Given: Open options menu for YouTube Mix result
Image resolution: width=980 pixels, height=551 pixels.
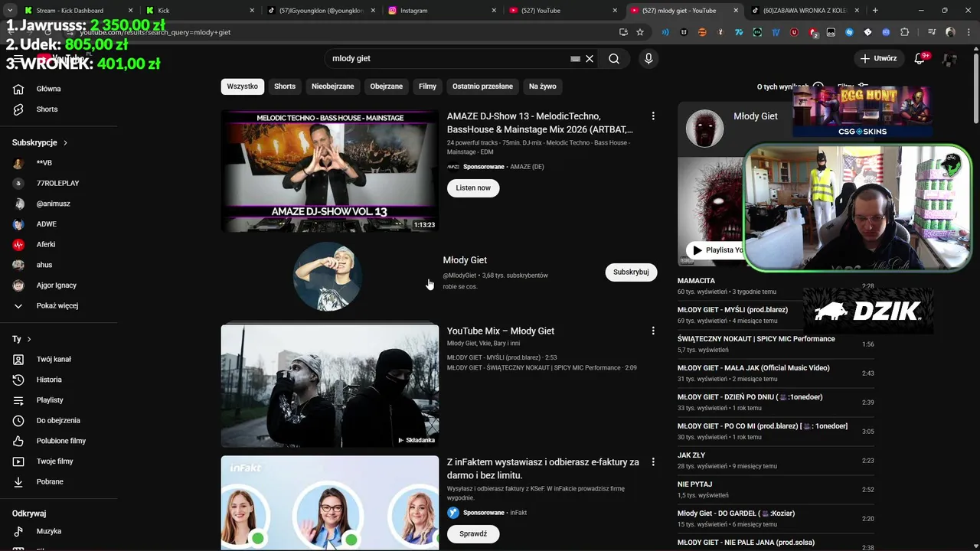Looking at the screenshot, I should click(653, 331).
